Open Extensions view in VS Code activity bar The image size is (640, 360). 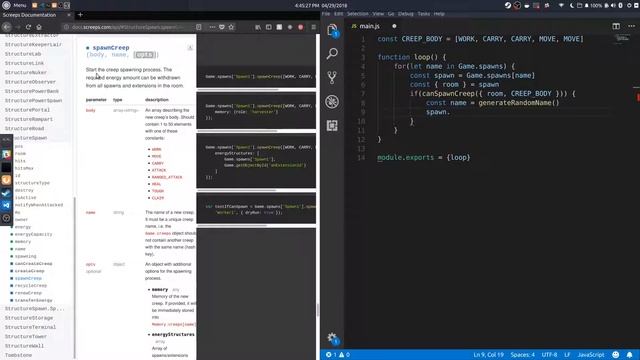pyautogui.click(x=332, y=125)
